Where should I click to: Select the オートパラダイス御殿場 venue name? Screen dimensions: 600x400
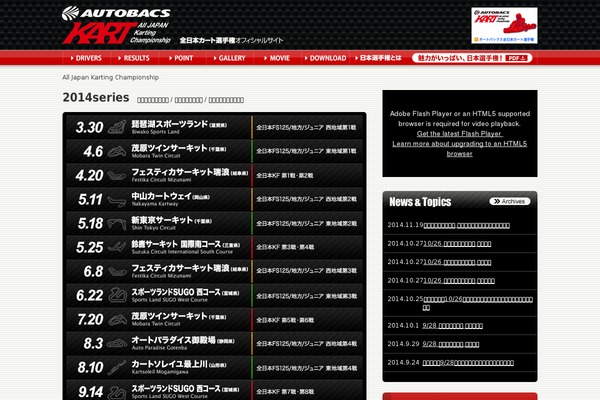point(174,340)
